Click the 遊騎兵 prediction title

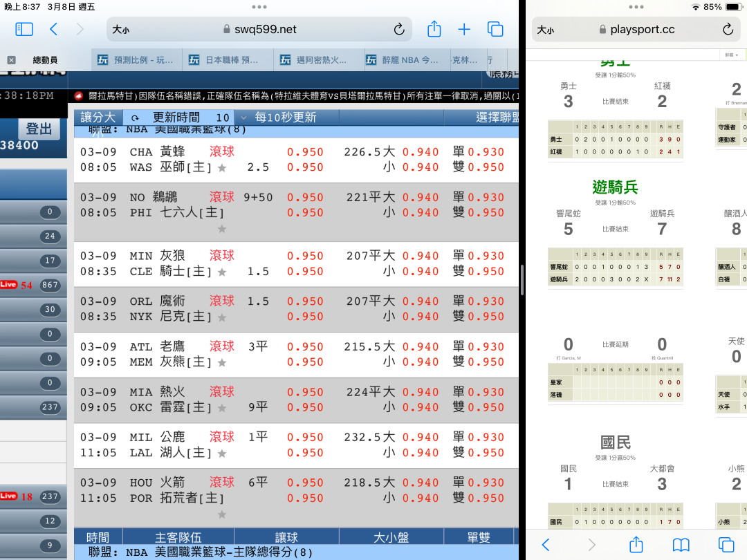point(615,187)
